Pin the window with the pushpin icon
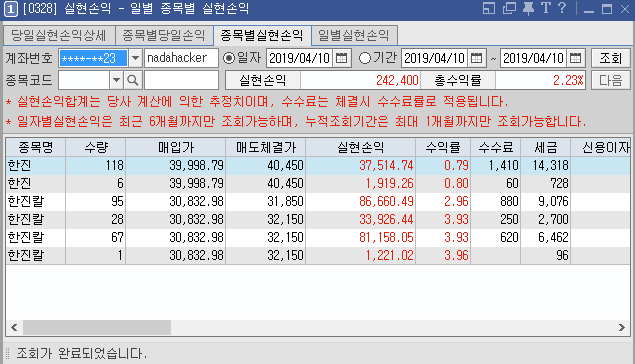Viewport: 635px width, 364px height. coord(528,9)
